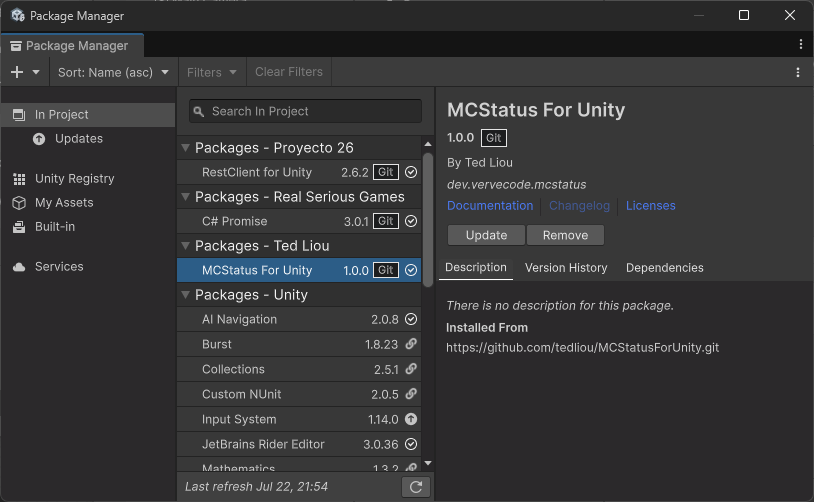The width and height of the screenshot is (814, 502).
Task: Click the update-available arrow on Input System
Action: coord(411,419)
